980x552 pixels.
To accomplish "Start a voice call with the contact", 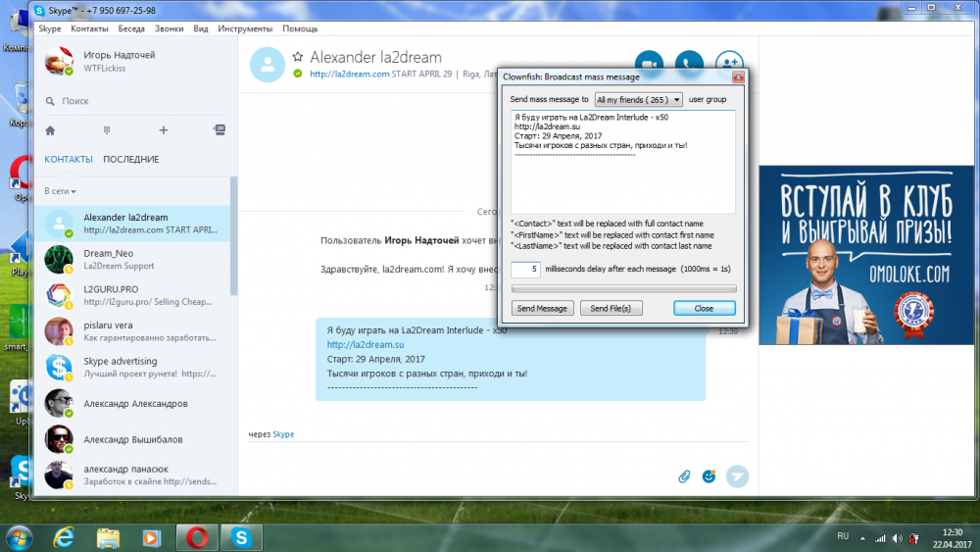I will (x=689, y=62).
